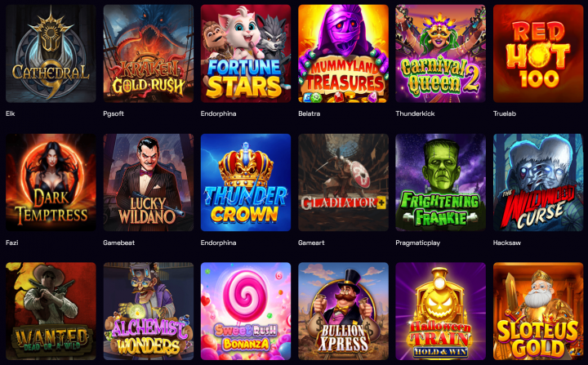Open Halloween Train Hold & Win

point(441,311)
